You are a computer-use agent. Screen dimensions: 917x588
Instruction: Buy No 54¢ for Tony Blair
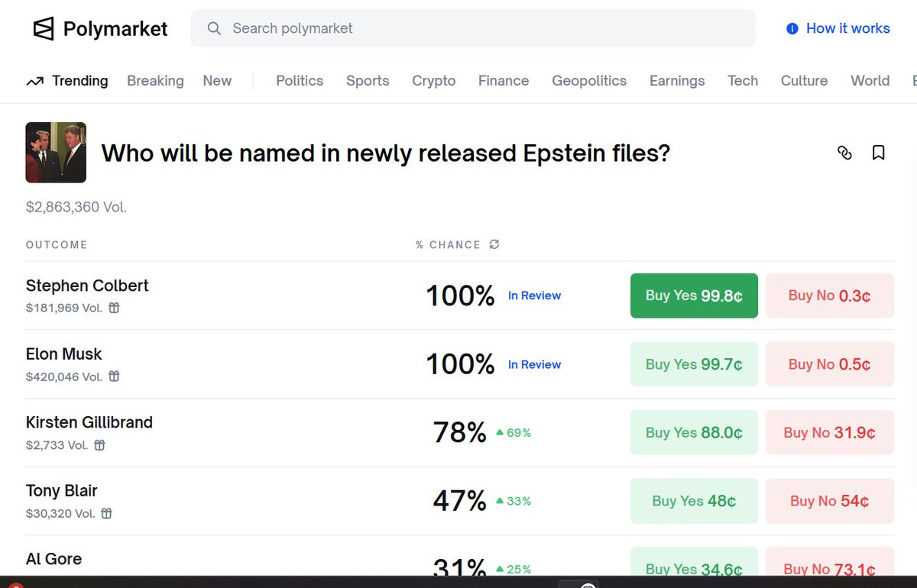(x=830, y=501)
